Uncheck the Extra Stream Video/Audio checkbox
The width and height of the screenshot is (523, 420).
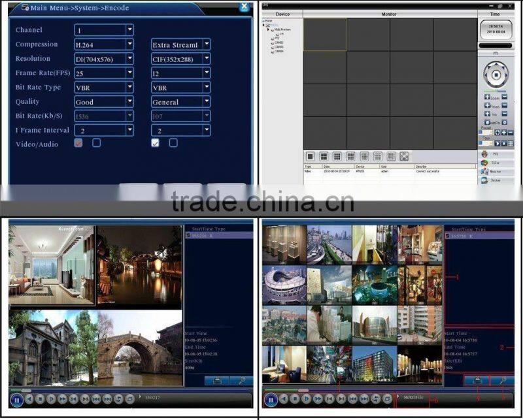pos(155,144)
